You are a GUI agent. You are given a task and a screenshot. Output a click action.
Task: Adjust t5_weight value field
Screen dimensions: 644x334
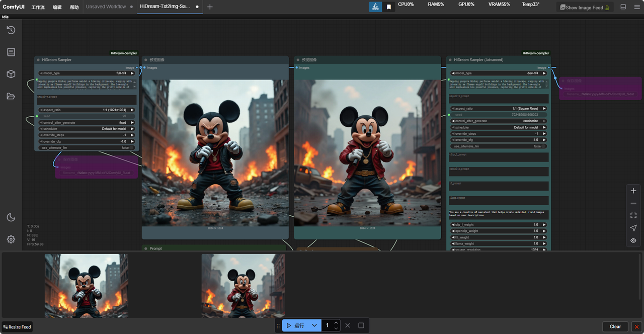pyautogui.click(x=498, y=237)
